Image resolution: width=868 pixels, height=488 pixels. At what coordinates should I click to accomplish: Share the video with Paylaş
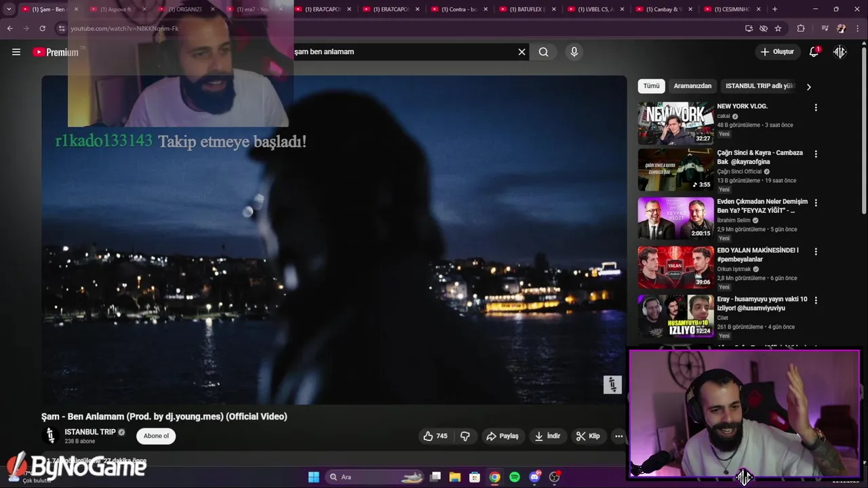click(502, 436)
